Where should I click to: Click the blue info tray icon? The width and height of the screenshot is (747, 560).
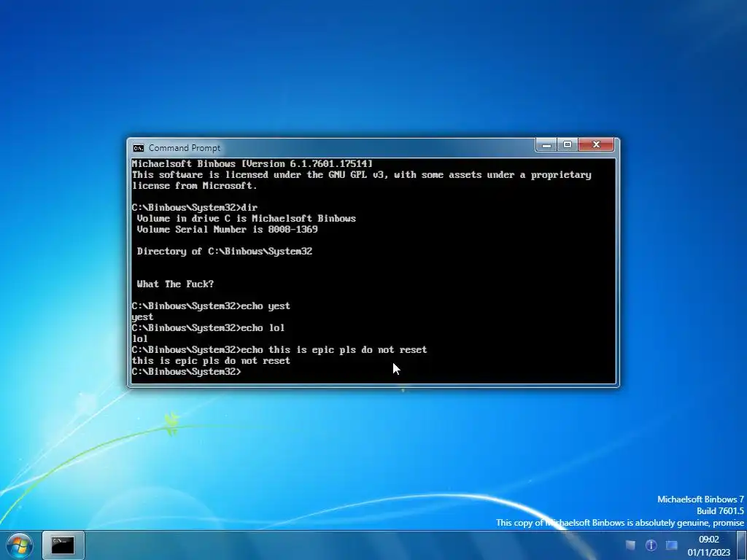(x=651, y=545)
